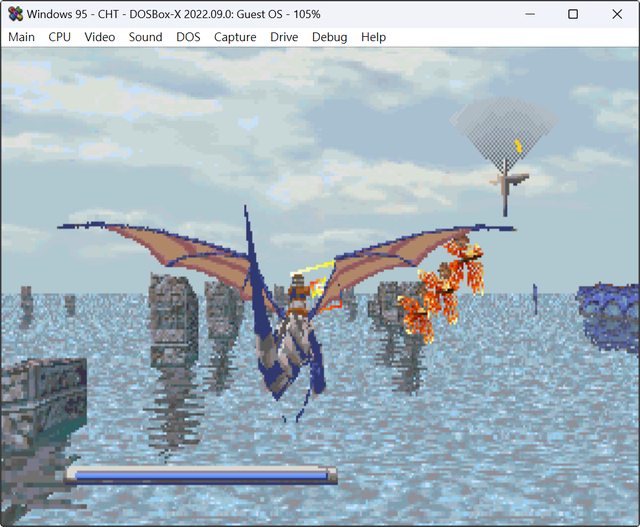Open the Sound menu
This screenshot has width=640, height=527.
145,37
